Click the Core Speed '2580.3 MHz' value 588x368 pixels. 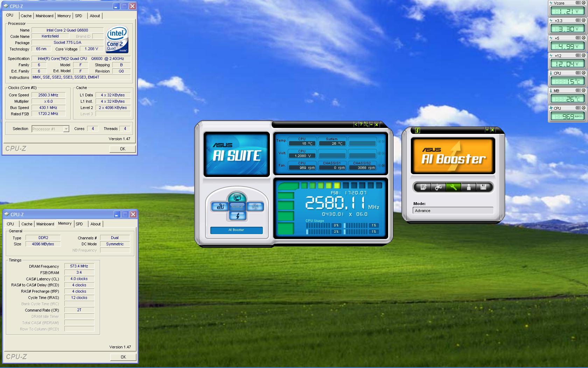(x=48, y=95)
